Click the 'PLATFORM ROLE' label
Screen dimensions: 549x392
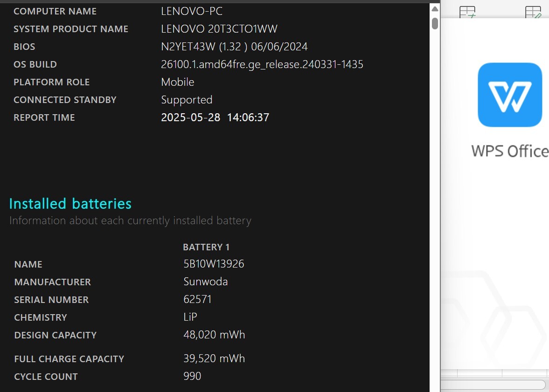51,82
